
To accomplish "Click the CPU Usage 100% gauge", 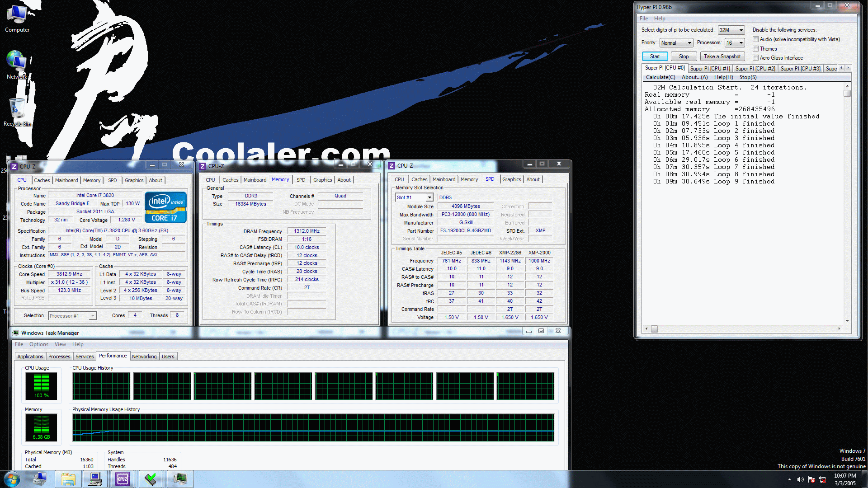I will pos(41,385).
